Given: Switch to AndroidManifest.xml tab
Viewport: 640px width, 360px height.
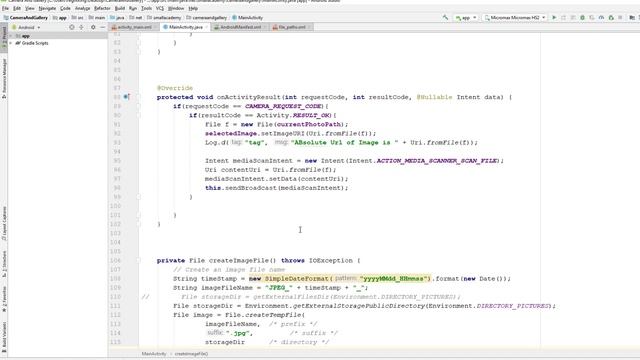Looking at the screenshot, I should point(240,27).
